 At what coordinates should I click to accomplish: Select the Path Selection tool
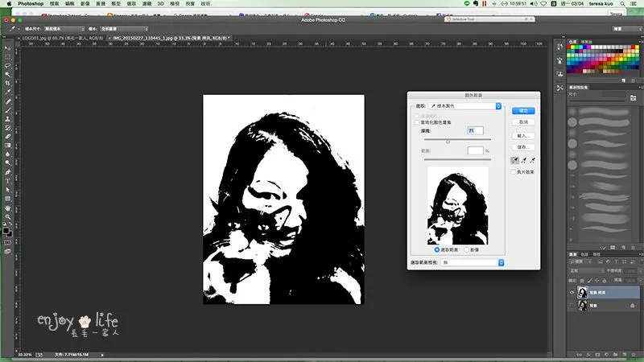pyautogui.click(x=8, y=190)
